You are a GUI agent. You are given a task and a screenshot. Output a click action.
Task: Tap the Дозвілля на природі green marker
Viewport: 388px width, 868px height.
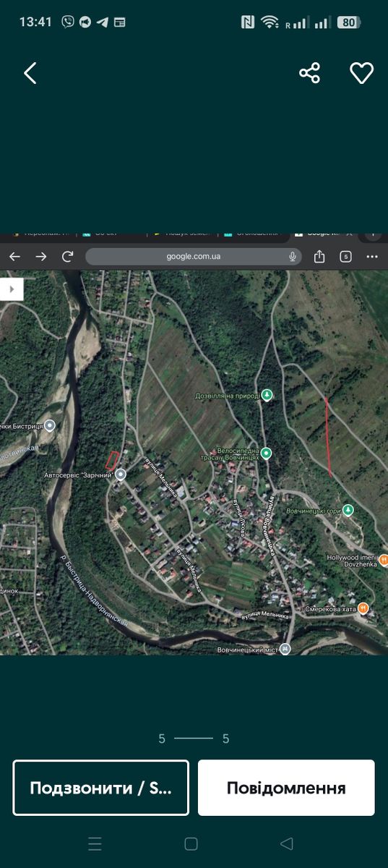click(x=267, y=395)
